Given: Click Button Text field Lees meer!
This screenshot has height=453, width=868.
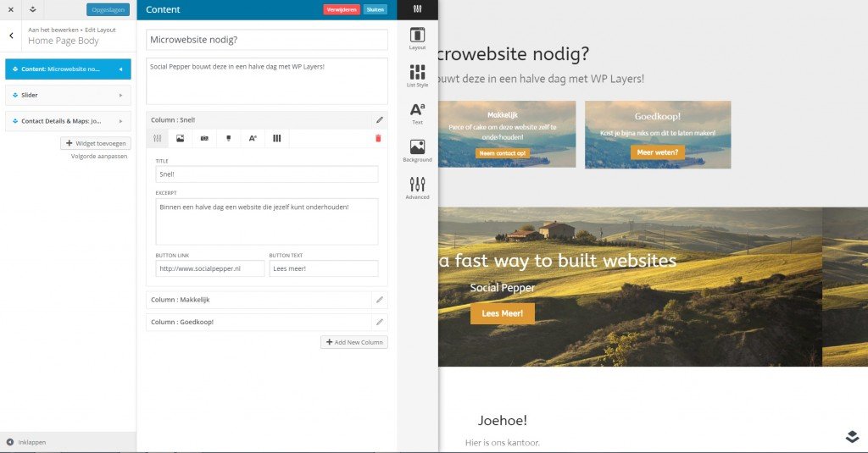Looking at the screenshot, I should pyautogui.click(x=324, y=268).
